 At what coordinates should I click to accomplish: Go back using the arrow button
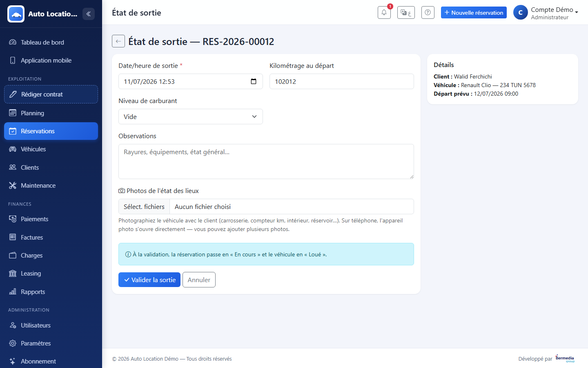[118, 41]
